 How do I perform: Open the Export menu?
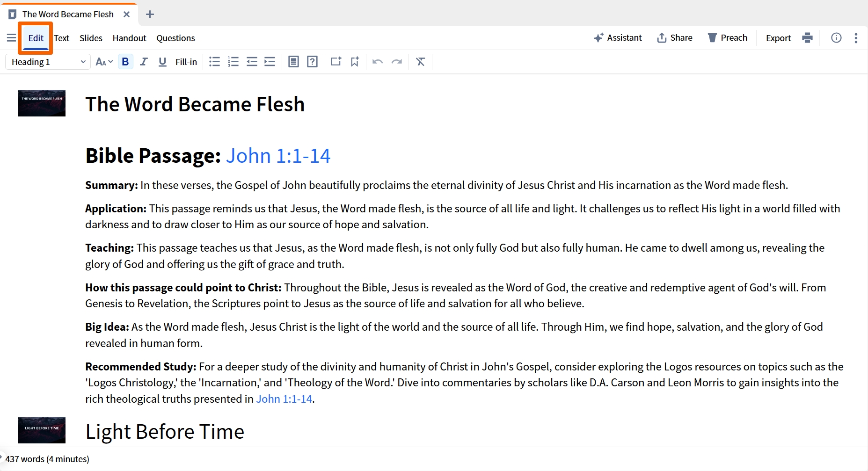pyautogui.click(x=778, y=38)
